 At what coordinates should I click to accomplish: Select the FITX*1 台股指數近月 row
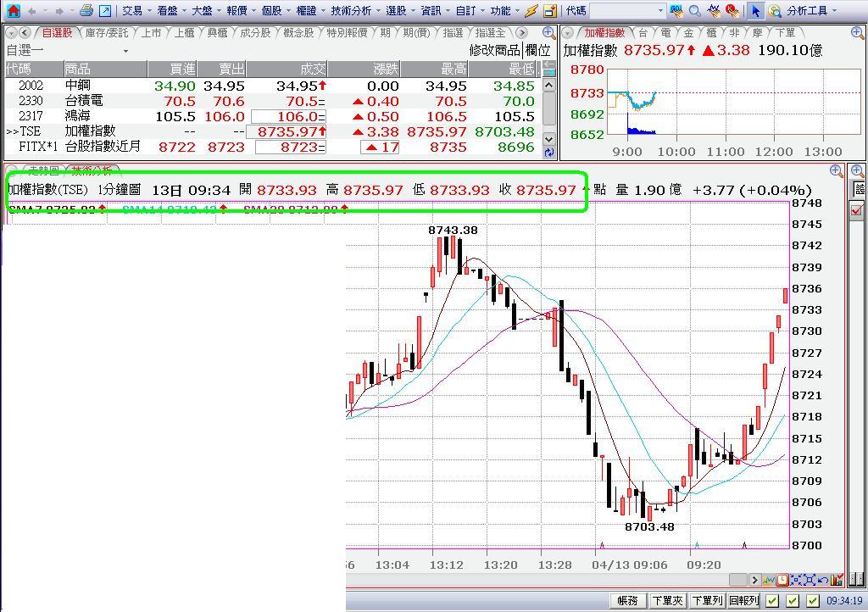click(x=272, y=147)
